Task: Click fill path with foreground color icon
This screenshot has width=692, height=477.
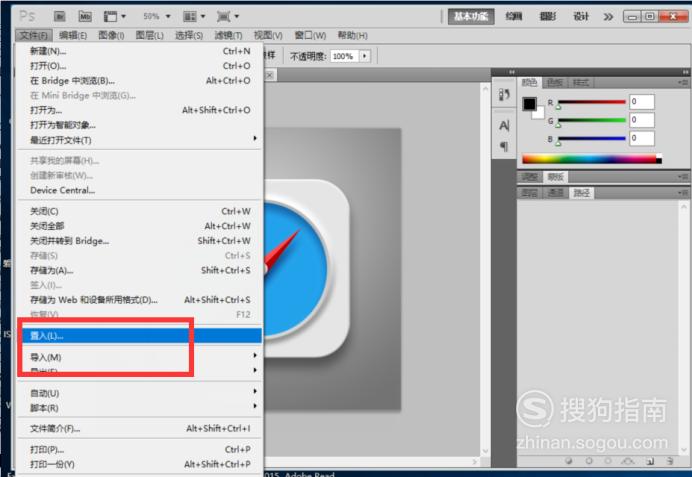Action: (569, 461)
